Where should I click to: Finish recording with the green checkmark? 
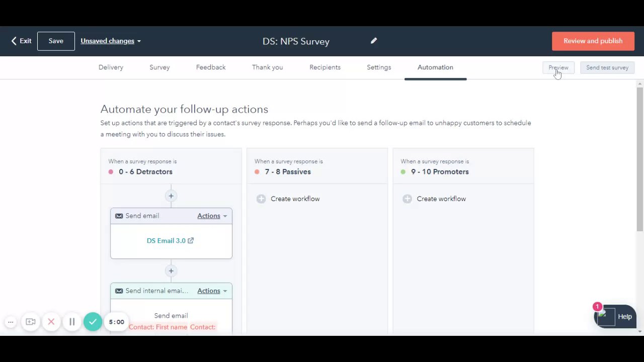(x=93, y=322)
